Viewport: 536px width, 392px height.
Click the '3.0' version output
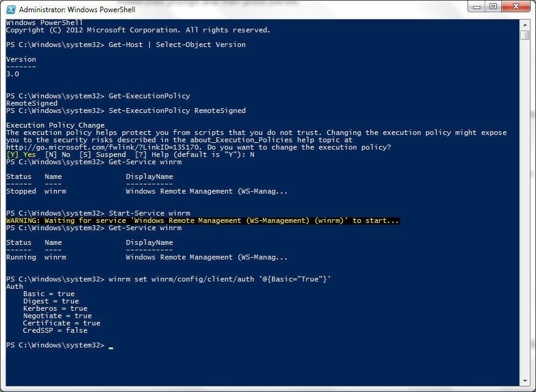[x=13, y=74]
